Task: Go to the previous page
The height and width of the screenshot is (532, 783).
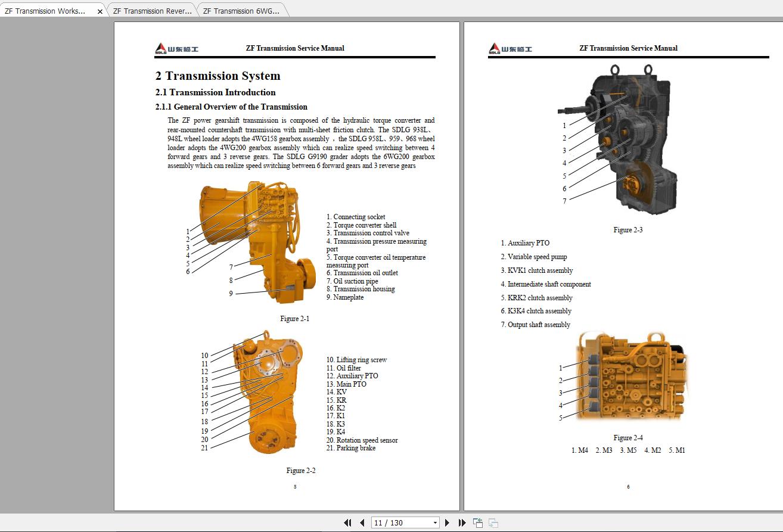Action: tap(362, 522)
